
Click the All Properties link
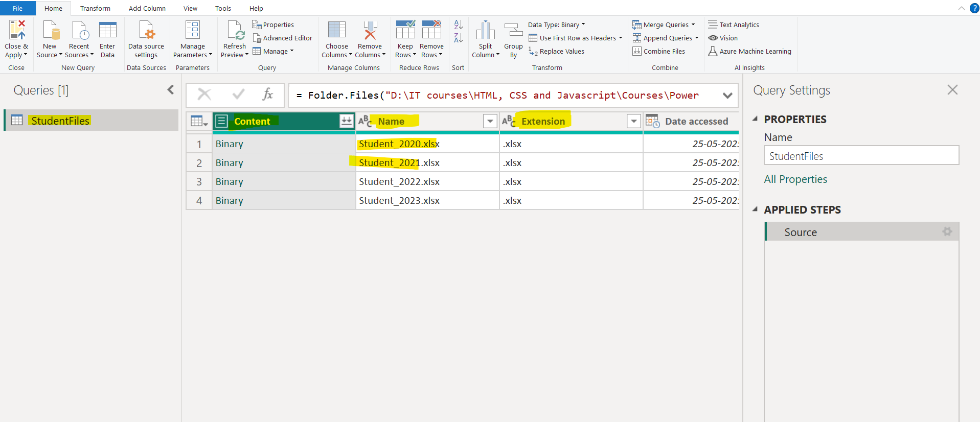(x=795, y=179)
